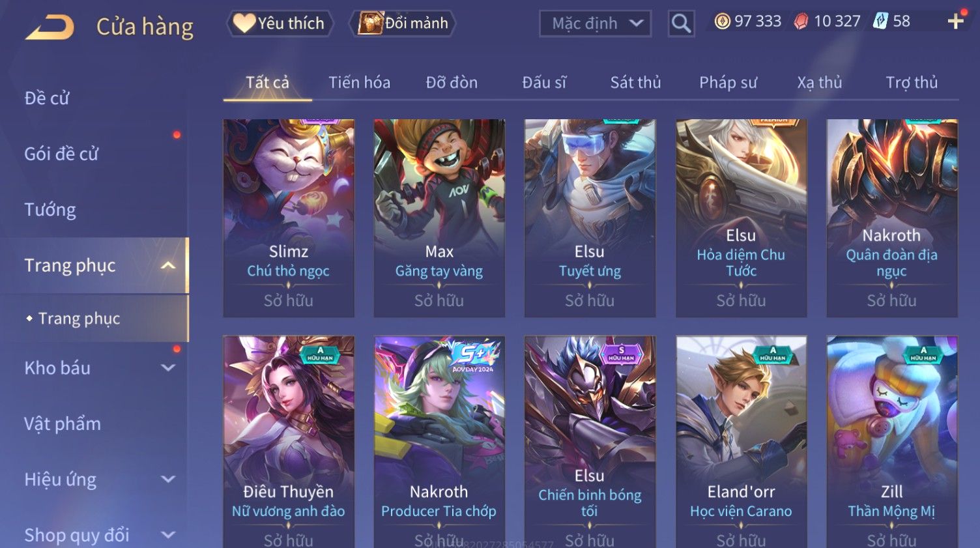Open the search magnifier icon
Image resolution: width=980 pixels, height=548 pixels.
click(681, 23)
